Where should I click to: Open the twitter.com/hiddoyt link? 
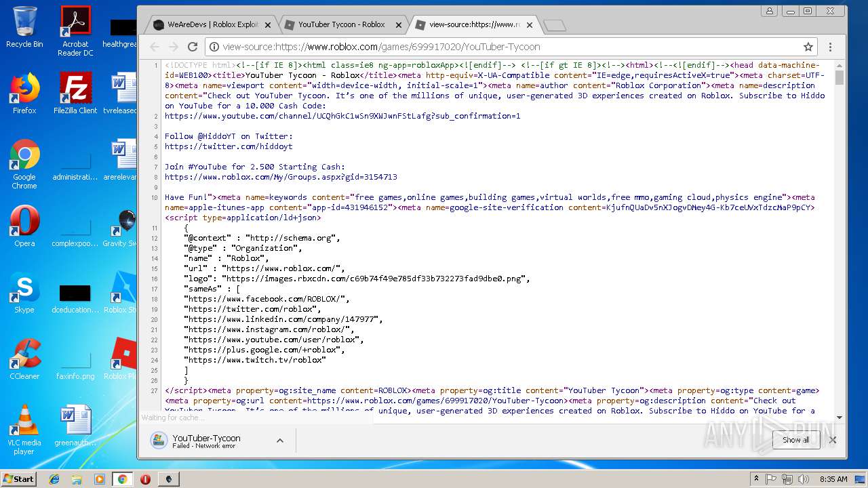(x=229, y=146)
